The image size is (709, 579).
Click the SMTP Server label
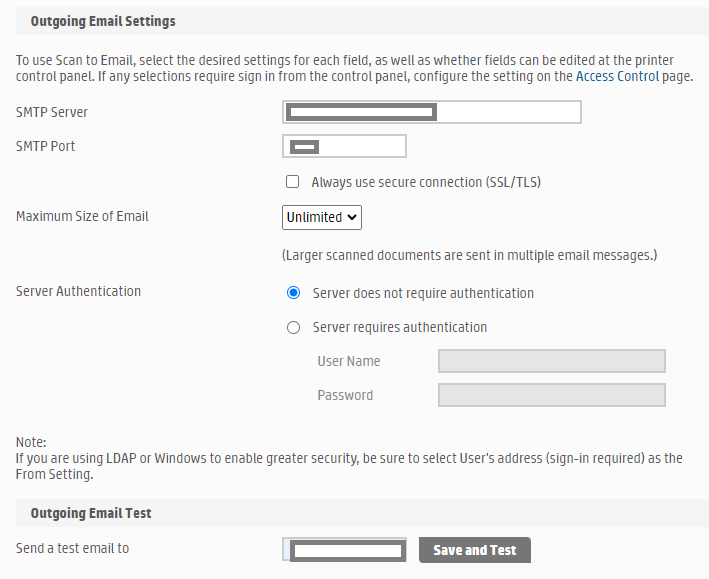click(52, 112)
